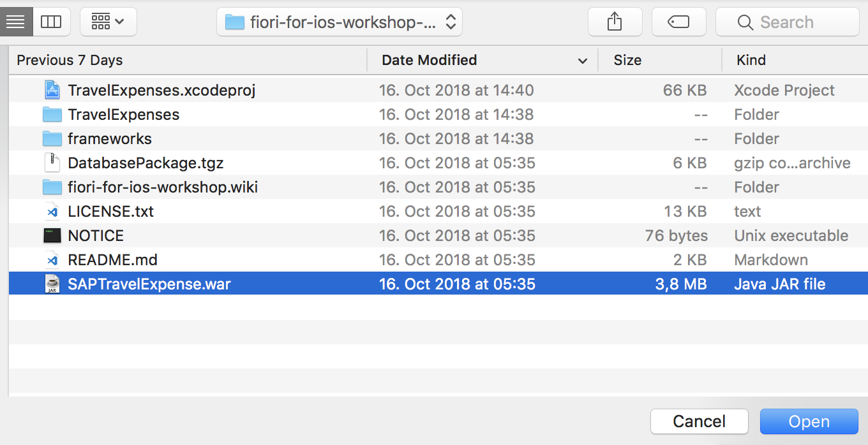Screen dimensions: 868x445
Task: Select frameworks folder name
Action: click(x=110, y=139)
